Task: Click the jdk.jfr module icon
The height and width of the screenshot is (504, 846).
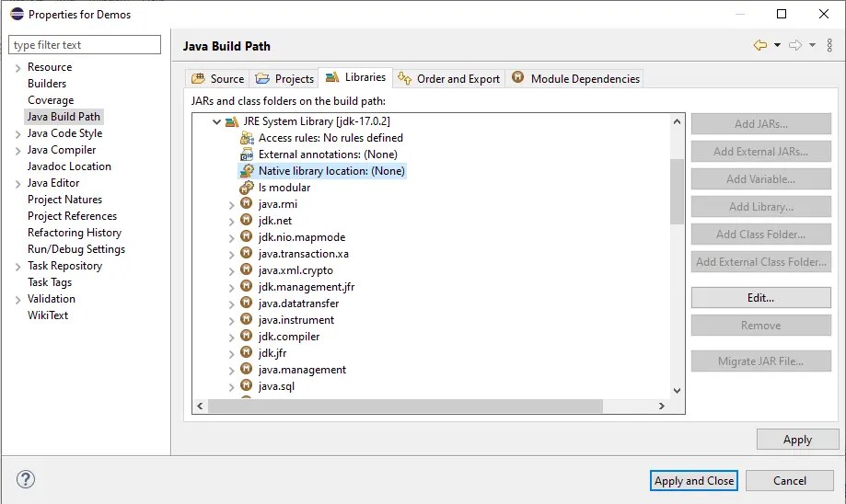Action: pos(246,352)
